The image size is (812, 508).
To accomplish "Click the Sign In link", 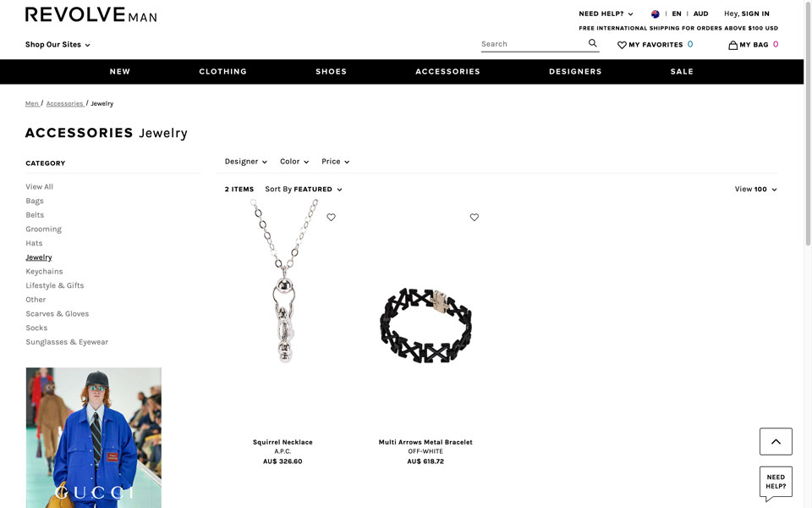I will click(755, 14).
